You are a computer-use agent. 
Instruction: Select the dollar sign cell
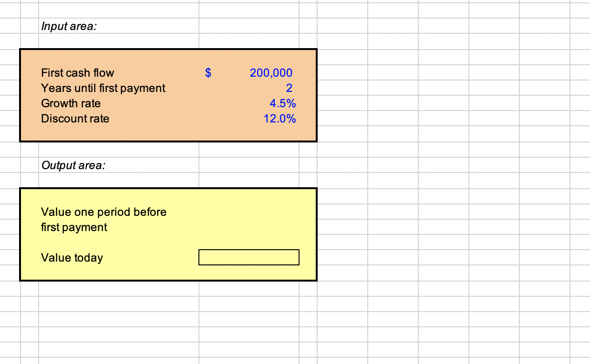coord(208,73)
